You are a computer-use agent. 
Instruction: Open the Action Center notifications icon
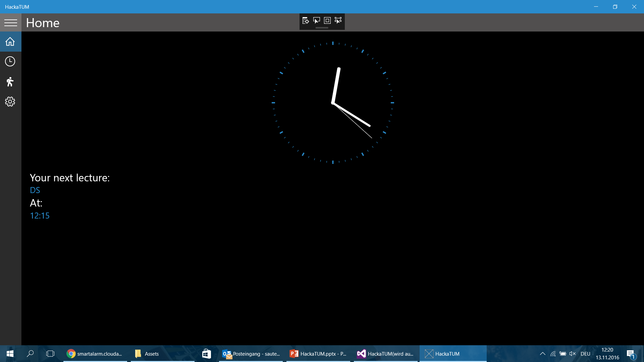point(631,354)
